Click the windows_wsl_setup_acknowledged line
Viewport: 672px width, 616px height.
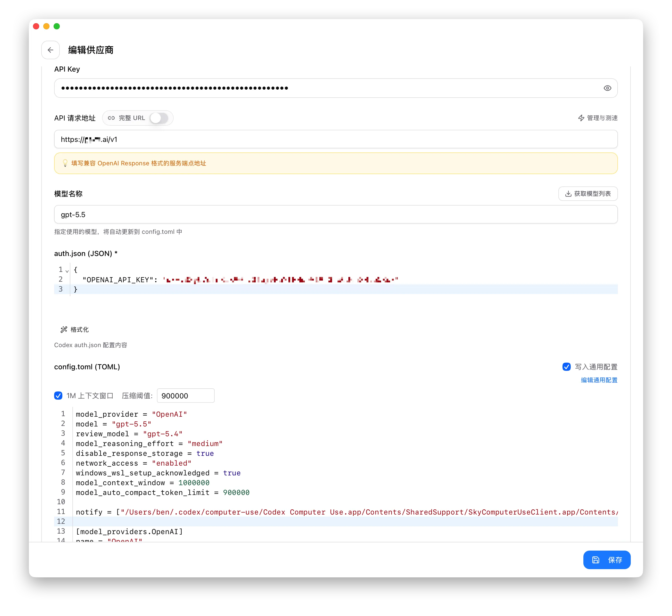pos(345,473)
